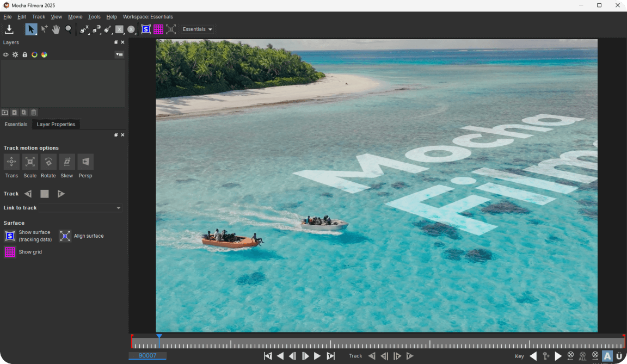This screenshot has width=627, height=364.
Task: Select the Zoom magnifier tool
Action: 69,29
